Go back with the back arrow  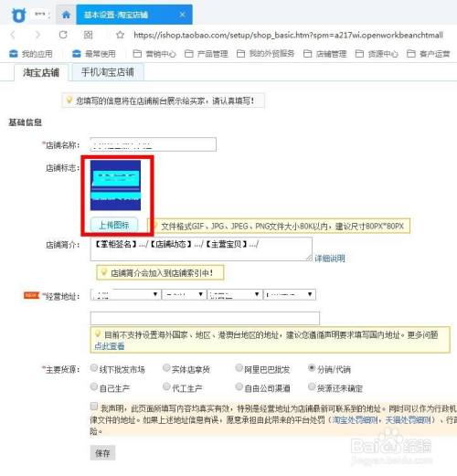[13, 35]
